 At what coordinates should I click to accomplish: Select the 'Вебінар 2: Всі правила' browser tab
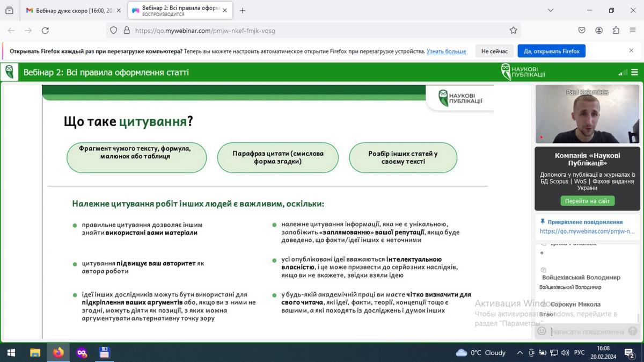click(180, 10)
